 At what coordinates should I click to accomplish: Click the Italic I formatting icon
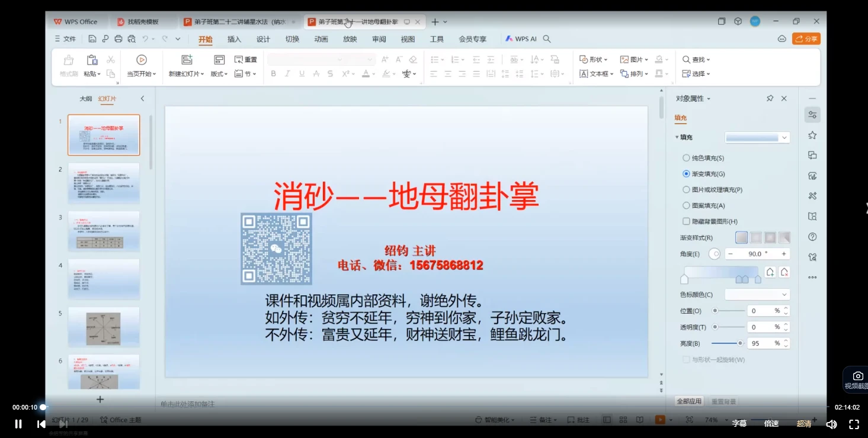287,74
